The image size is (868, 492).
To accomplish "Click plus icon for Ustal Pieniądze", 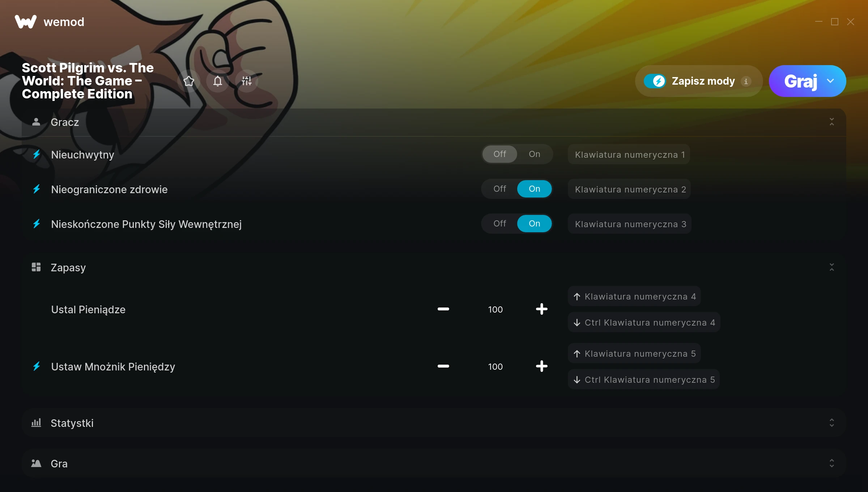I will (x=541, y=309).
